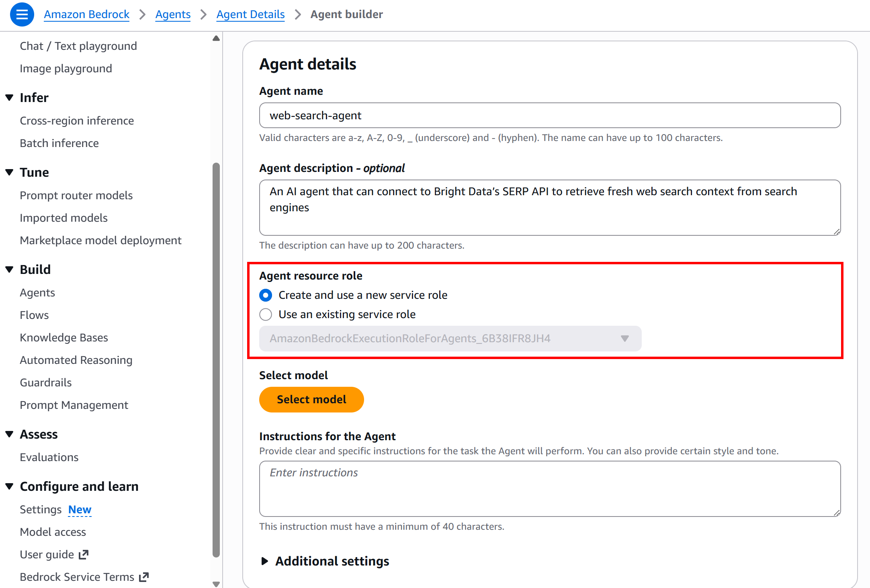Click the Select model button

tap(311, 399)
